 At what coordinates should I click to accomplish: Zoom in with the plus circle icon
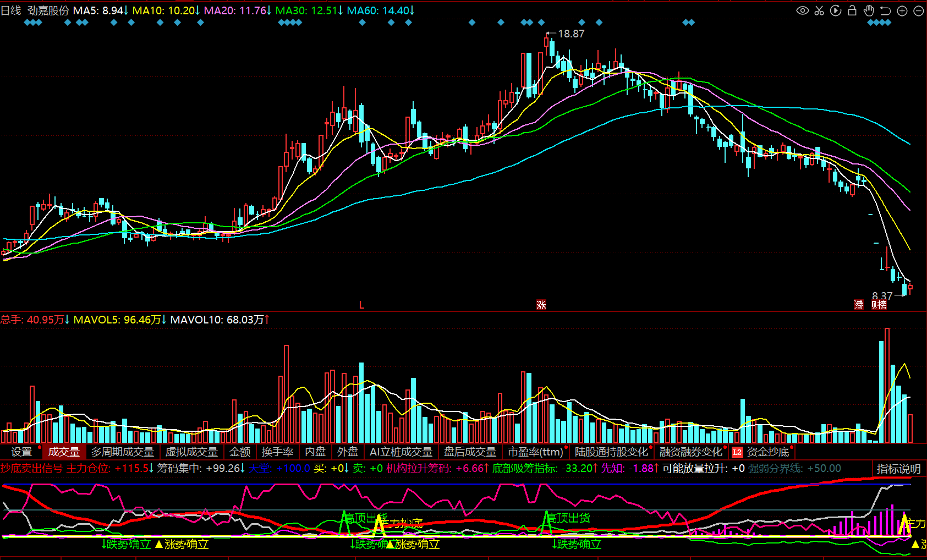(902, 10)
